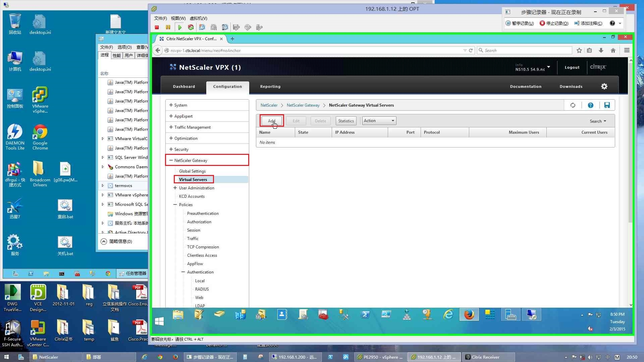Click the VM reset icon in toolbar
The width and height of the screenshot is (644, 362).
click(191, 27)
